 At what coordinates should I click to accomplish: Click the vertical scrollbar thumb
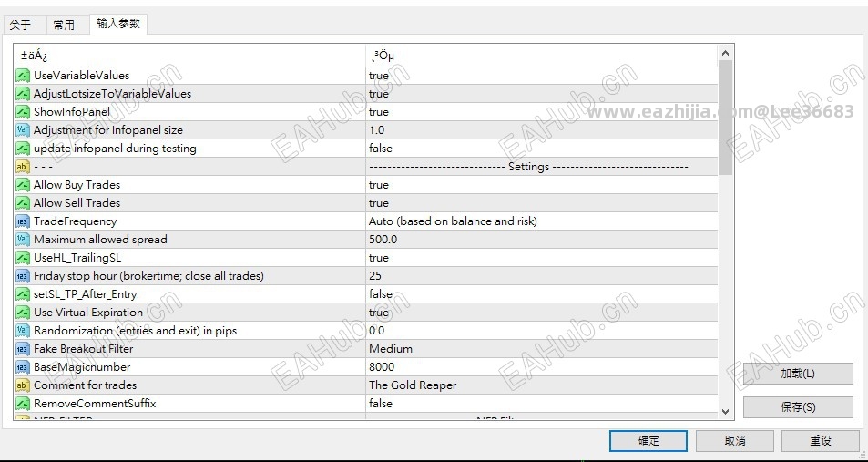point(725,118)
